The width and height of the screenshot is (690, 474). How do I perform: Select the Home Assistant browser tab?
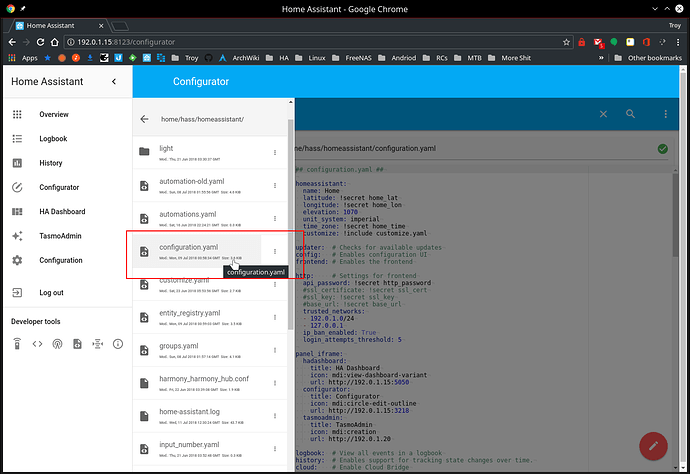pyautogui.click(x=57, y=26)
